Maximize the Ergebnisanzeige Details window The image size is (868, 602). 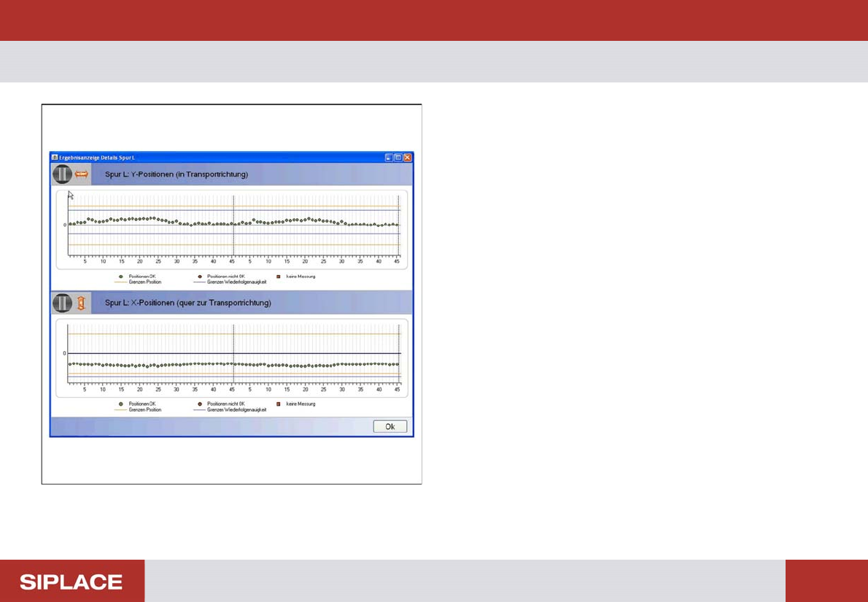(x=398, y=158)
